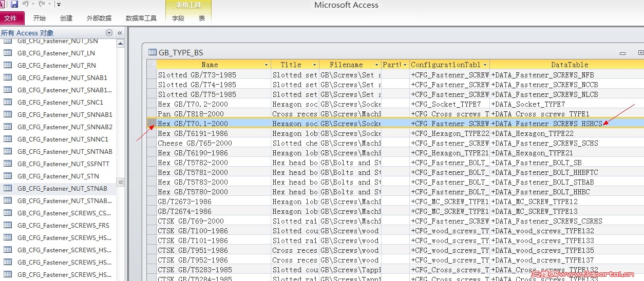Click the Save icon in quick access toolbar
644x281 pixels.
pos(14,5)
